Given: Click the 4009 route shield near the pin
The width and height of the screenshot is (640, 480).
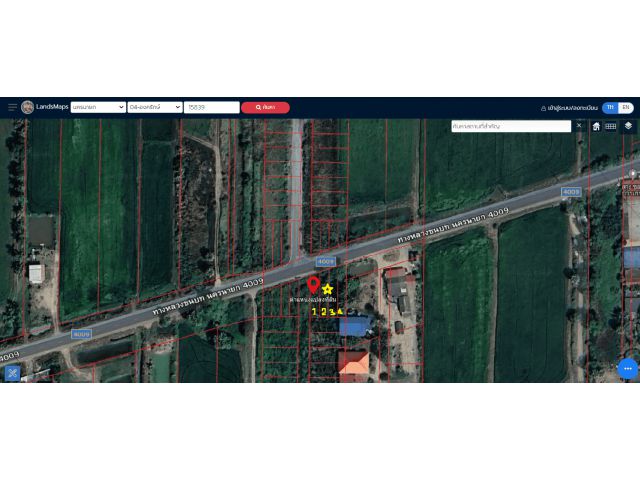Looking at the screenshot, I should coord(326,262).
